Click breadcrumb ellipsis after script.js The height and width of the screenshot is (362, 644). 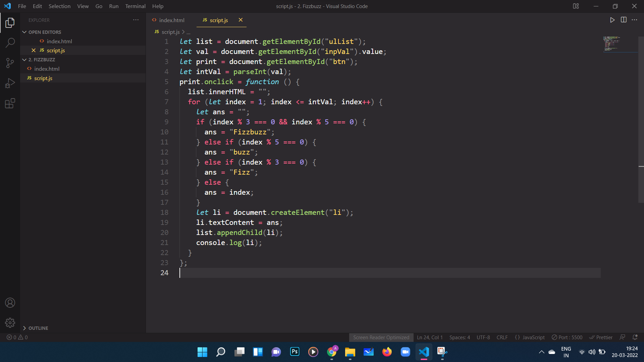189,32
